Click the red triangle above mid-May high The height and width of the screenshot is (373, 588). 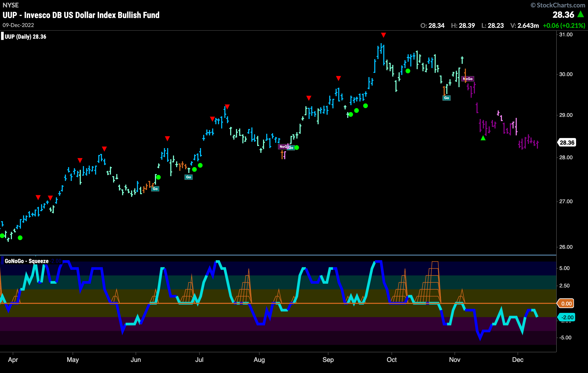104,149
